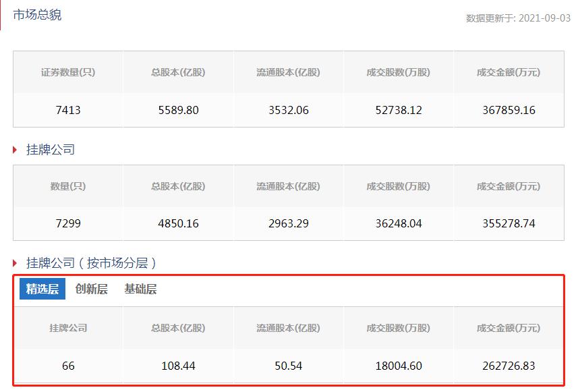This screenshot has height=392, width=578.
Task: Select circulating shares value 3532.06
Action: (x=289, y=110)
